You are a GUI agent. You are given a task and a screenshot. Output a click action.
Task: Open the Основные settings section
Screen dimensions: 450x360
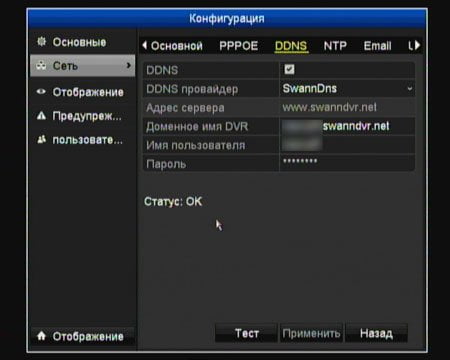tap(83, 42)
